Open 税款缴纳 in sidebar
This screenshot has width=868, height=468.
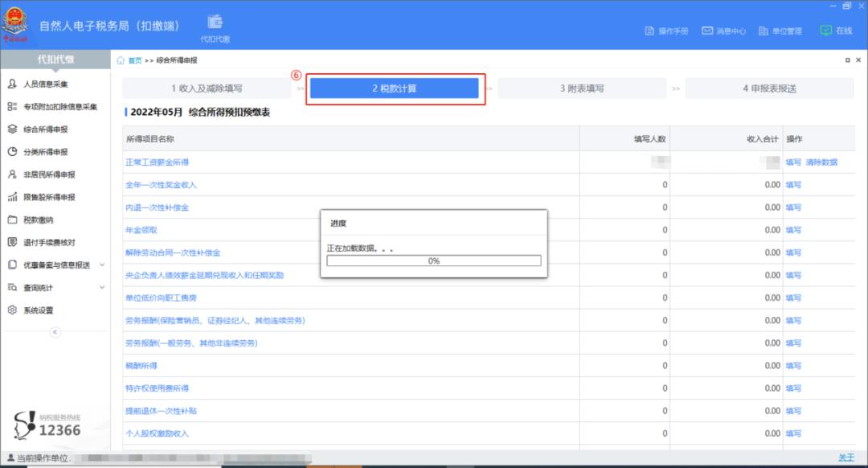[38, 220]
